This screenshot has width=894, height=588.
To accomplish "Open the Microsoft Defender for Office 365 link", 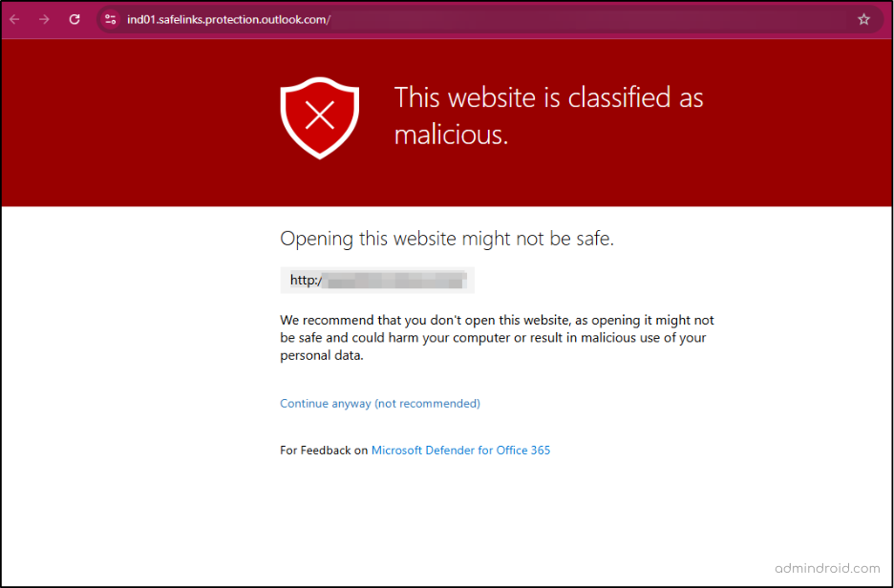I will click(460, 450).
